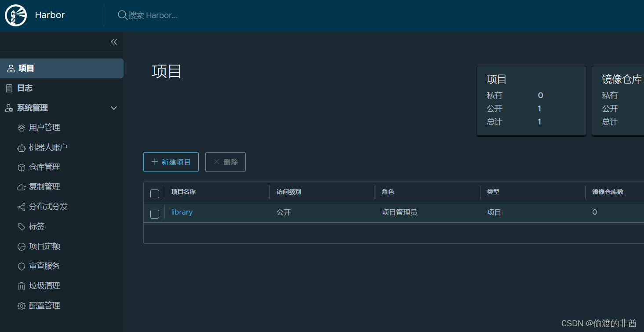Screen dimensions: 644x332
Task: Click the 新建项目 button
Action: pos(171,162)
